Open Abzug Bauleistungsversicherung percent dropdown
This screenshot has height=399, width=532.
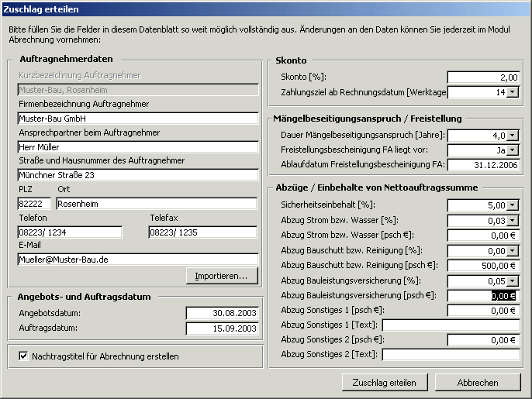click(512, 280)
